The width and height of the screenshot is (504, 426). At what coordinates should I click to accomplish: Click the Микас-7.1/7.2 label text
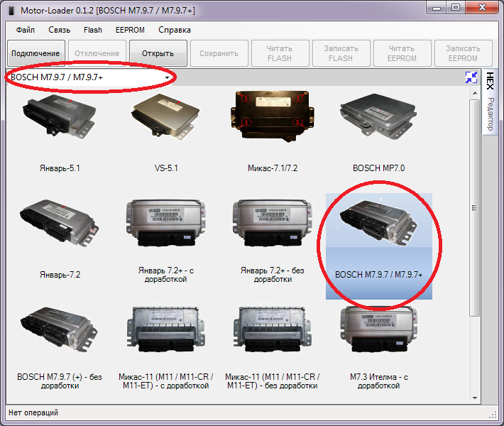pyautogui.click(x=273, y=168)
